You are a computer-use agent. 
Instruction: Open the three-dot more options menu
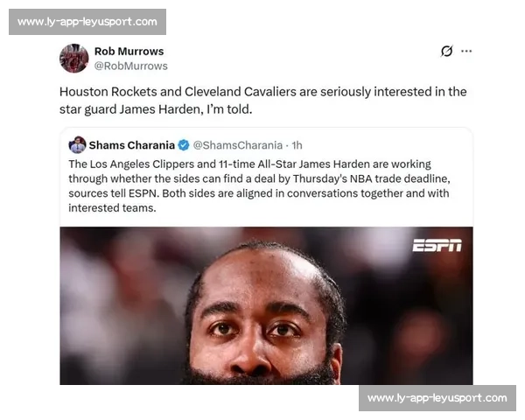(x=466, y=52)
